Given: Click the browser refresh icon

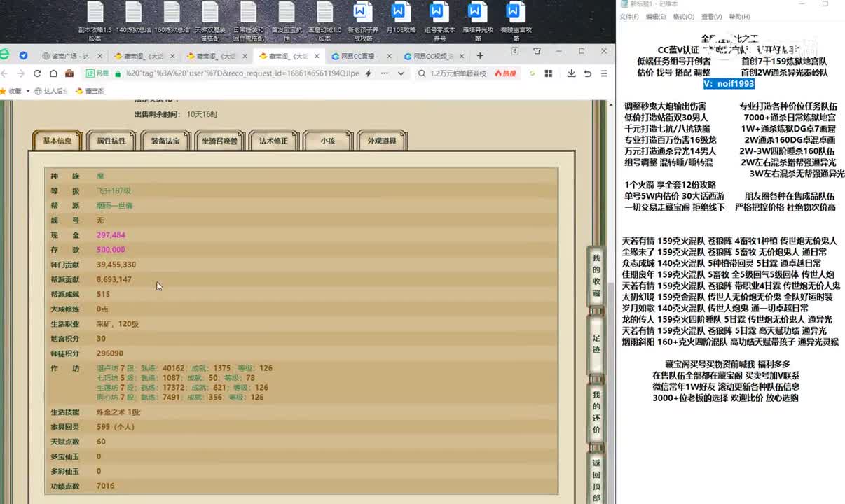Looking at the screenshot, I should [x=37, y=73].
